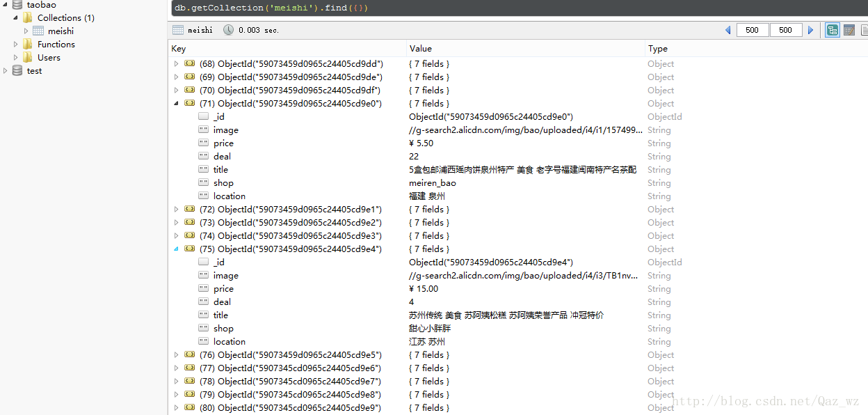Screen dimensions: 868x415
Task: Click document icon of row (77)
Action: (x=189, y=368)
